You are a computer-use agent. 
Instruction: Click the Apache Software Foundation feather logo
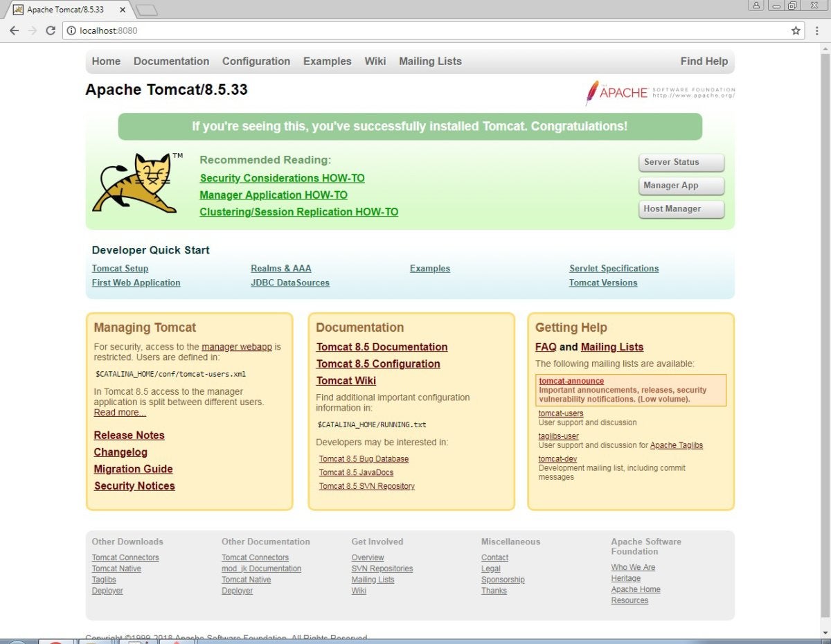point(660,92)
